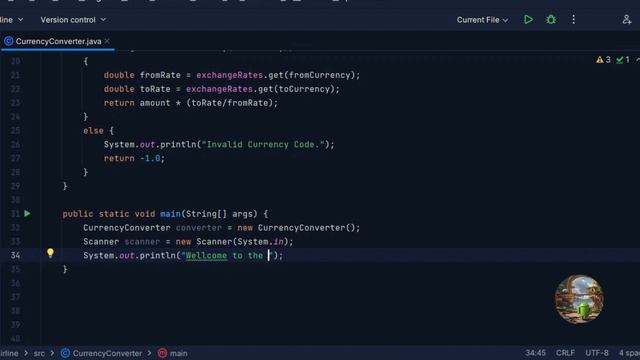This screenshot has width=640, height=360.
Task: Click the yellow lightbulb quick-fix icon
Action: [x=50, y=253]
